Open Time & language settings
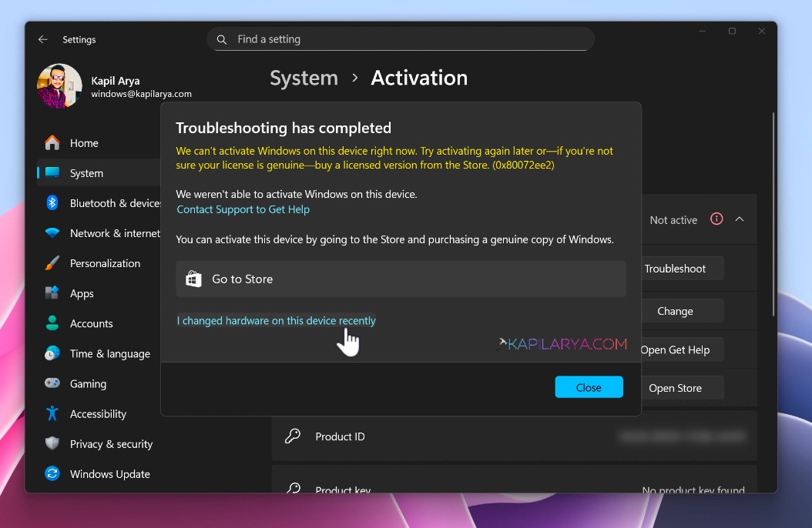This screenshot has width=812, height=528. click(109, 353)
